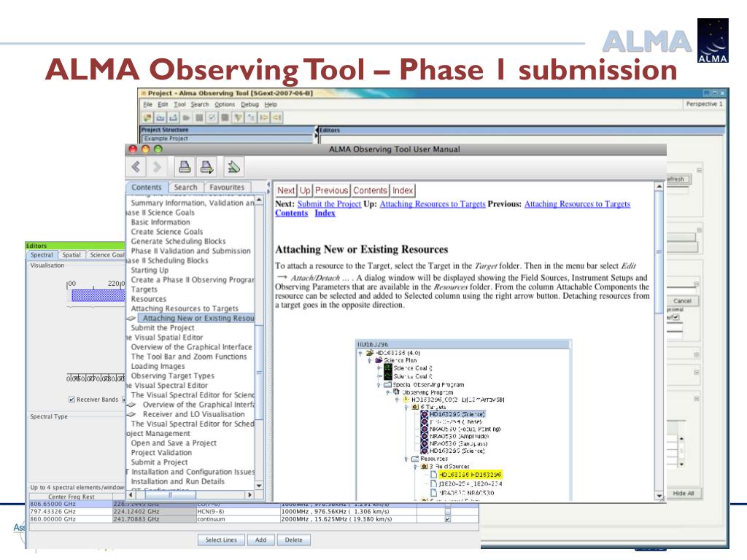Click the forward arrow in the User Manual toolbar
747x560 pixels.
(x=157, y=167)
